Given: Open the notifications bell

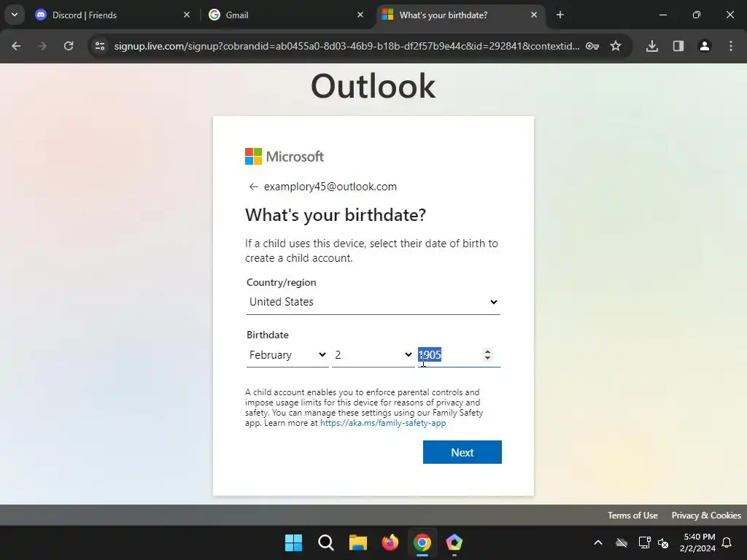Looking at the screenshot, I should click(727, 542).
